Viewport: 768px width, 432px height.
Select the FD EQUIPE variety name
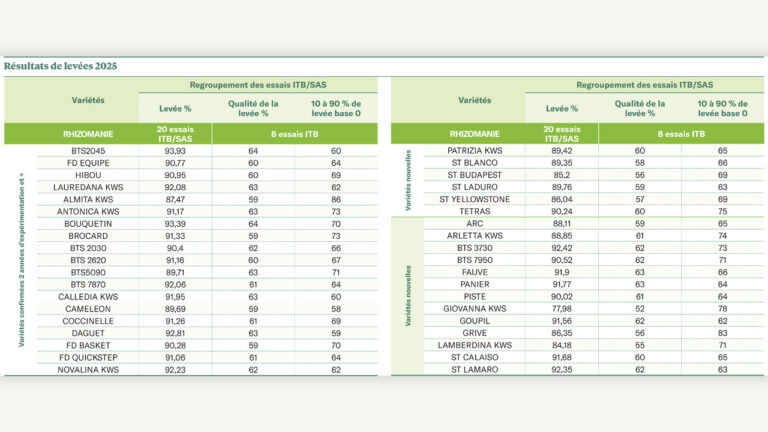pyautogui.click(x=88, y=163)
